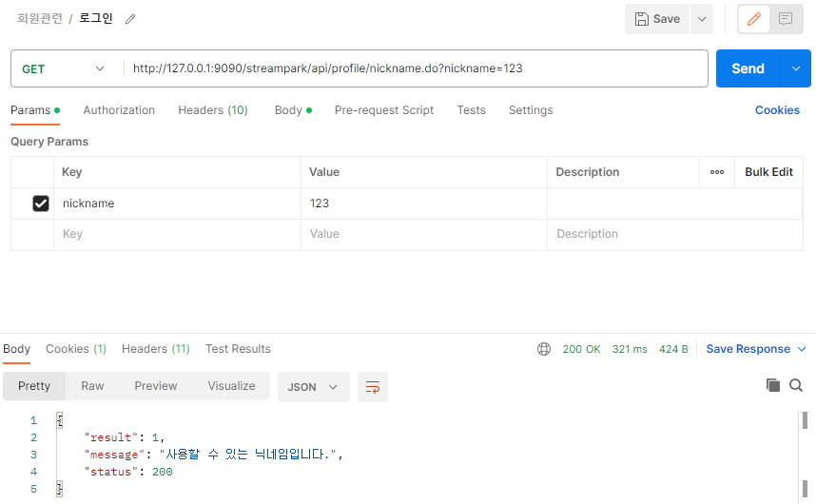Viewport: 816px width, 504px height.
Task: Click the three-dots column options icon
Action: pyautogui.click(x=716, y=172)
